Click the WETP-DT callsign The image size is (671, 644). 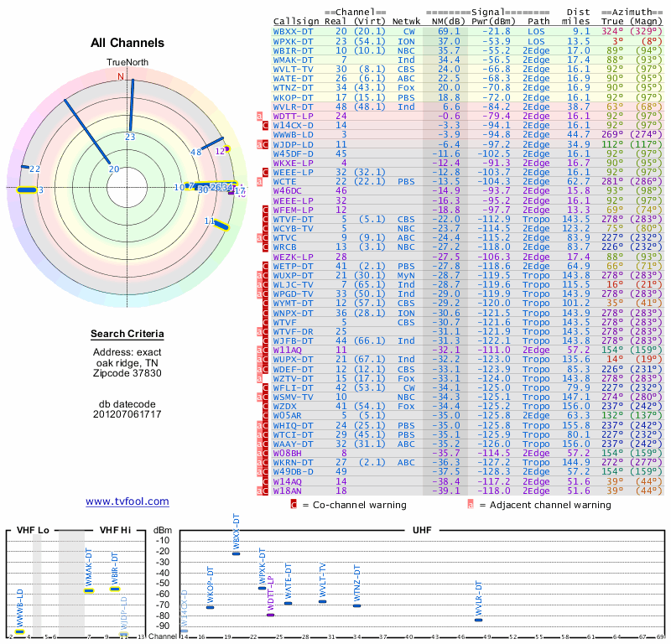click(x=293, y=266)
